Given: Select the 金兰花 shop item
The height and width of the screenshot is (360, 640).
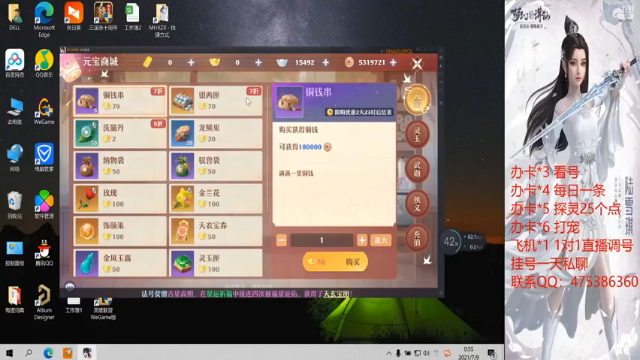Looking at the screenshot, I should coord(216,199).
